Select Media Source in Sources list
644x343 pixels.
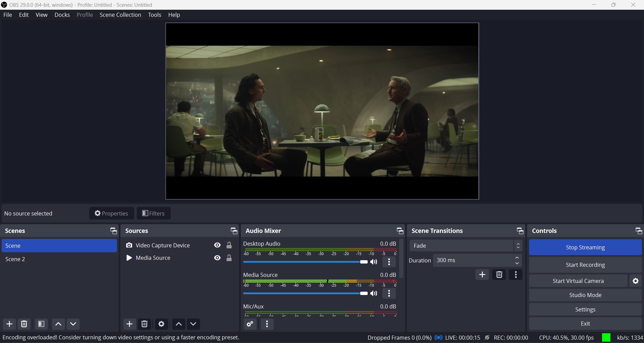click(153, 258)
